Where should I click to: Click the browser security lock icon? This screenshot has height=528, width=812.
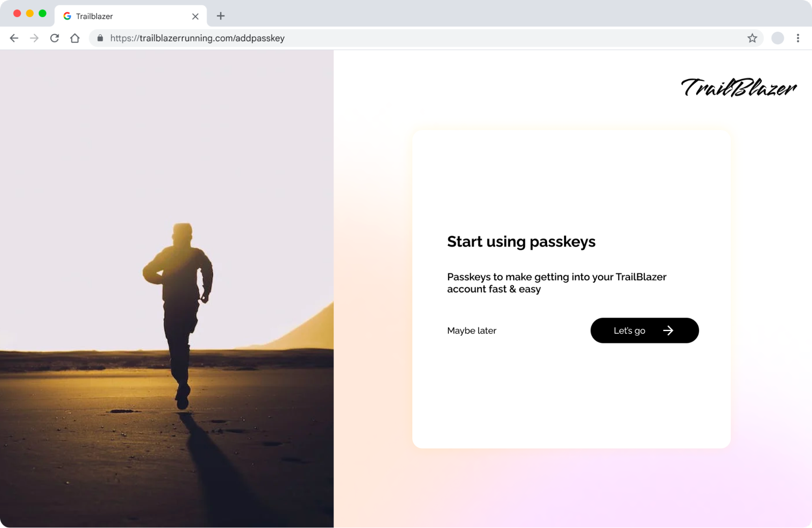coord(100,38)
